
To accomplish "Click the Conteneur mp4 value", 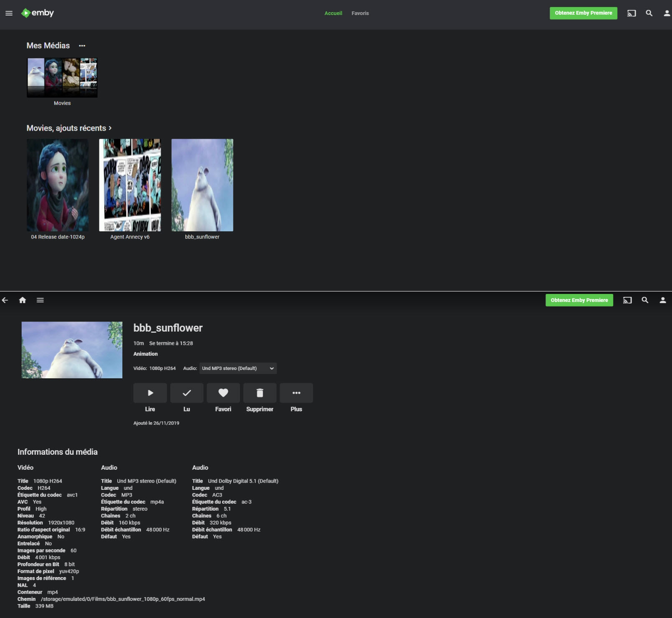I will coord(53,592).
